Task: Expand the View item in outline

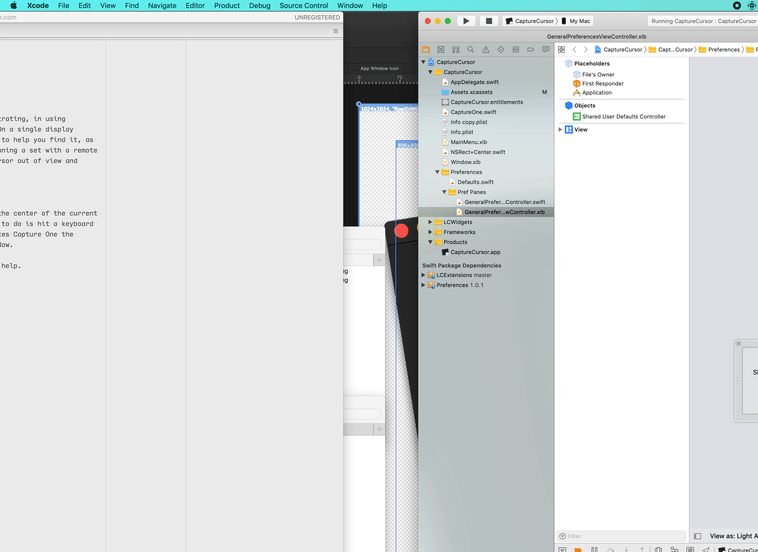Action: coord(560,130)
